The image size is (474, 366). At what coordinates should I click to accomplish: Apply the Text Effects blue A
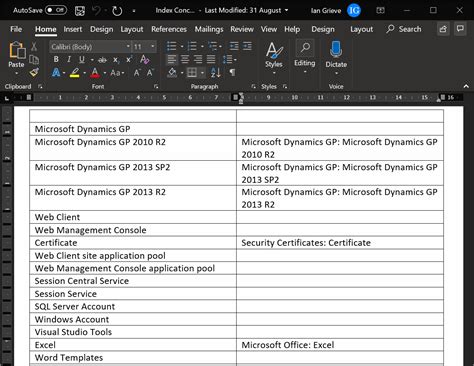tap(56, 72)
